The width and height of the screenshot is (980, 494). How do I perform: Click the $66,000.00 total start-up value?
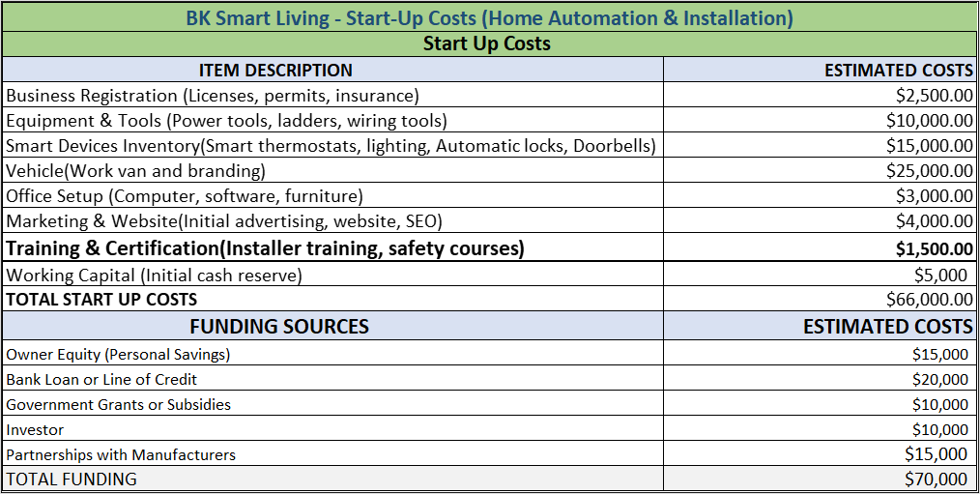point(929,299)
